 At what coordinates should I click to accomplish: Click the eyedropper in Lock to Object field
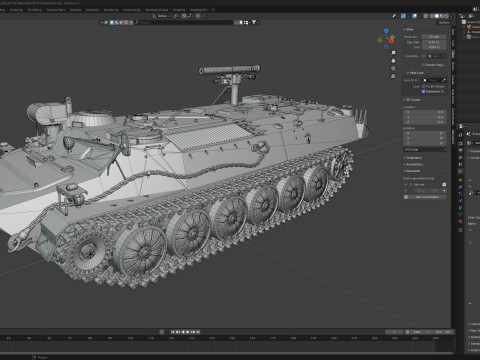click(x=444, y=80)
